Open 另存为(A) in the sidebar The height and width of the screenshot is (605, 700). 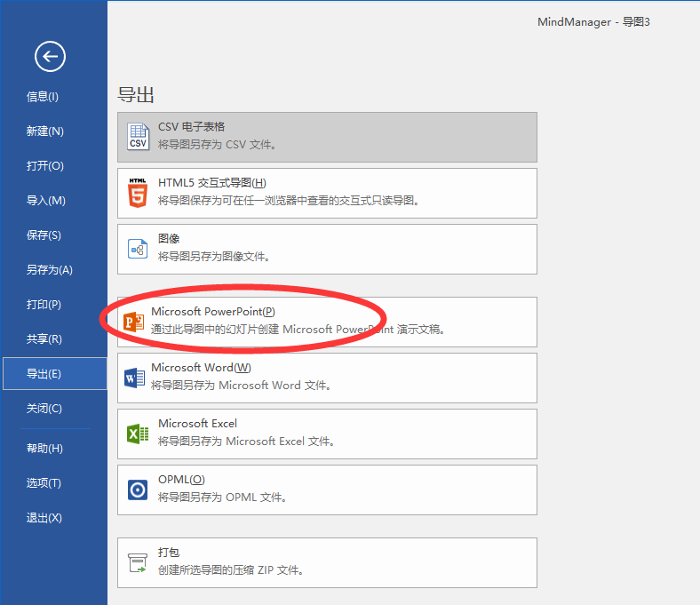50,270
